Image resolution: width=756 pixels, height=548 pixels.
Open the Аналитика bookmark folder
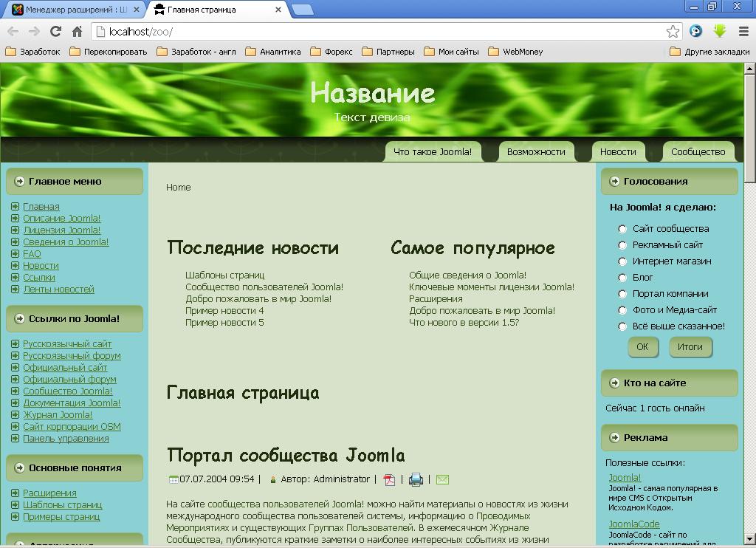tap(273, 52)
